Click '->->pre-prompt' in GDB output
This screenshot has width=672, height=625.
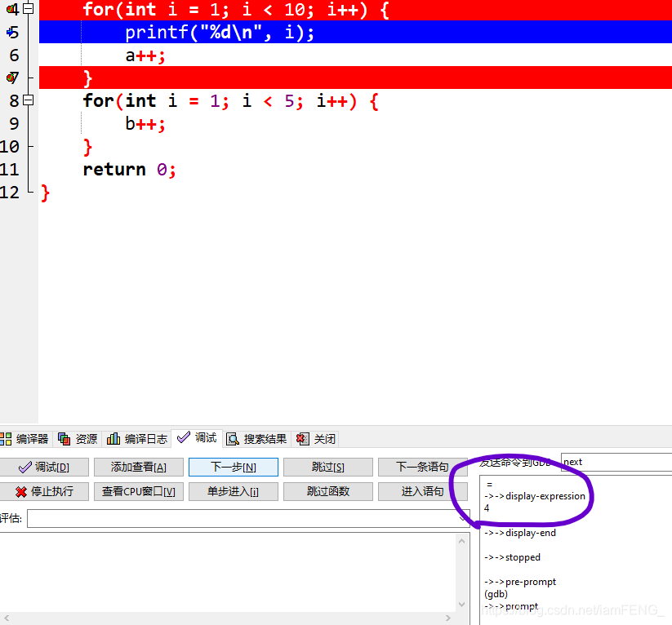pyautogui.click(x=520, y=582)
